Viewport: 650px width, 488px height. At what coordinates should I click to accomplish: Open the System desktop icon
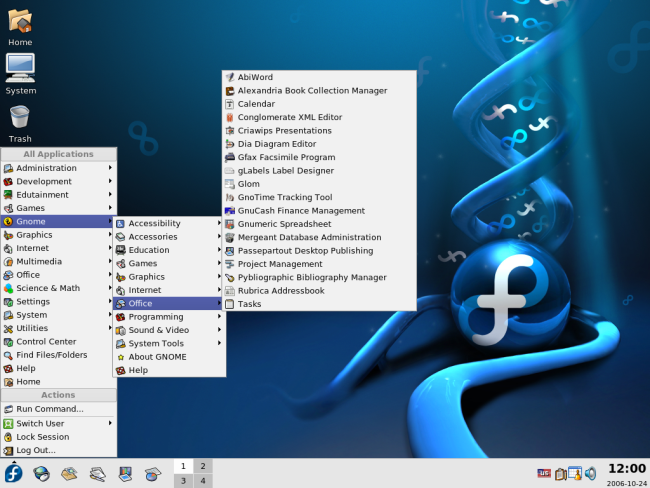pos(20,75)
